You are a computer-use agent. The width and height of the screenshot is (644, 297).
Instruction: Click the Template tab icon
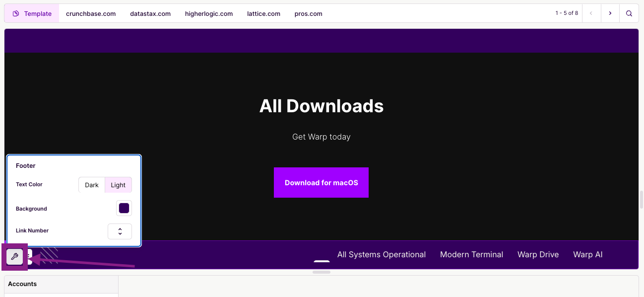[16, 13]
